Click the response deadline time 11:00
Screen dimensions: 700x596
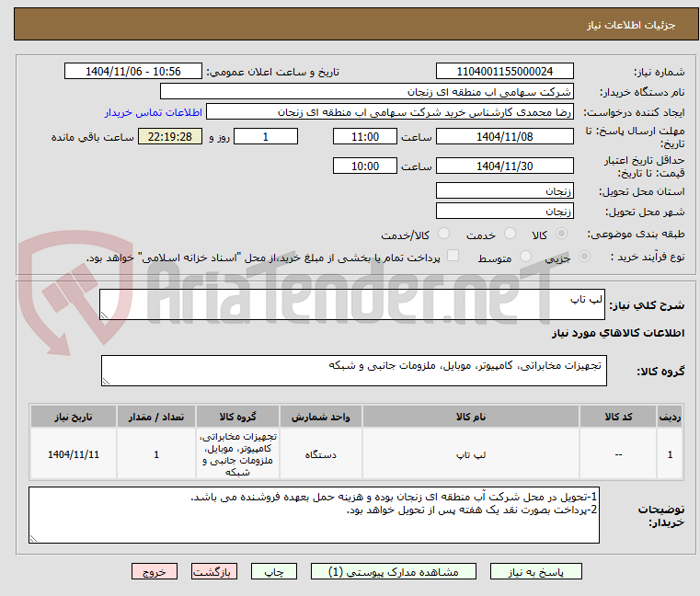pyautogui.click(x=365, y=136)
